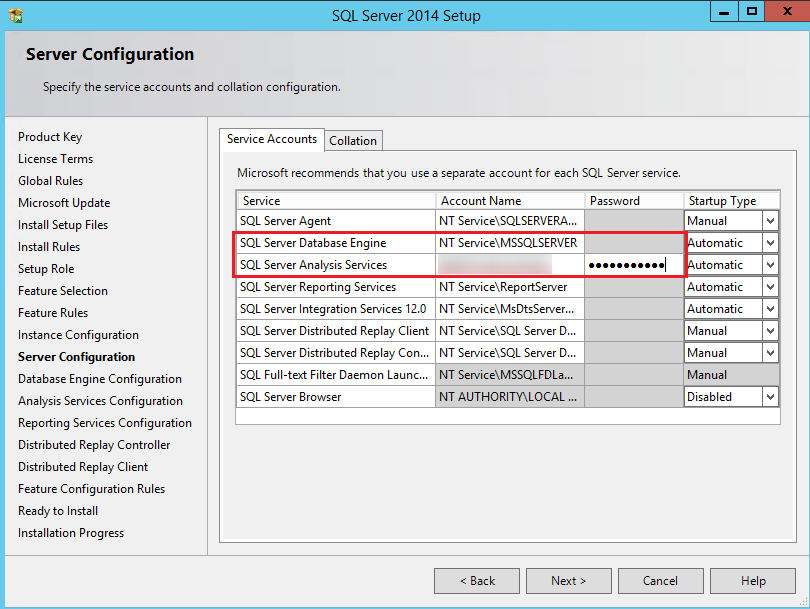Click the Service column header

pyautogui.click(x=336, y=200)
